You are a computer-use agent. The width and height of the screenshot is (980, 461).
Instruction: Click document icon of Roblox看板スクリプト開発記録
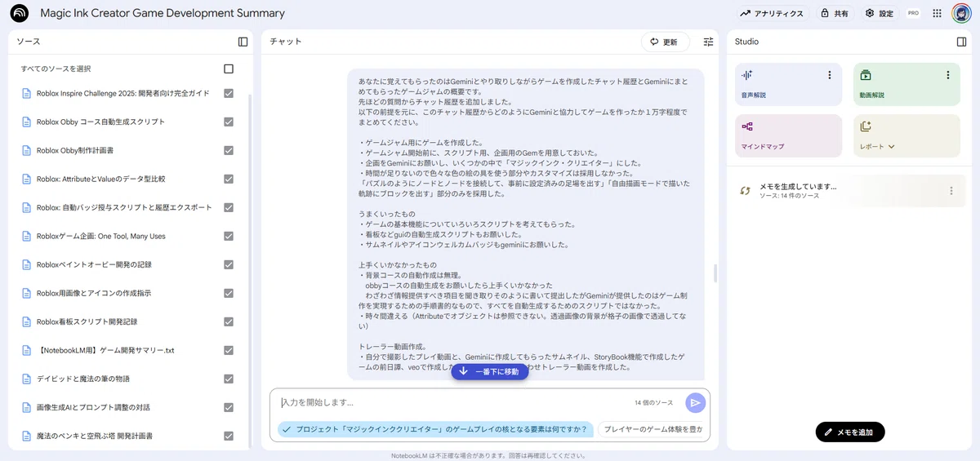pyautogui.click(x=26, y=321)
